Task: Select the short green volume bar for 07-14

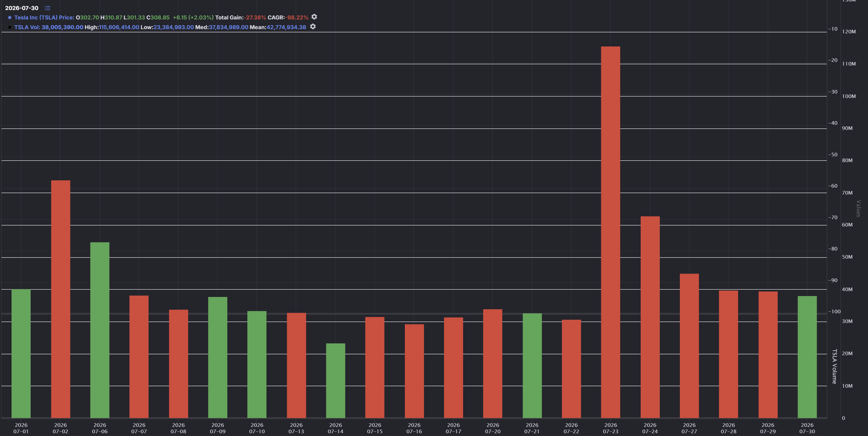Action: [336, 381]
